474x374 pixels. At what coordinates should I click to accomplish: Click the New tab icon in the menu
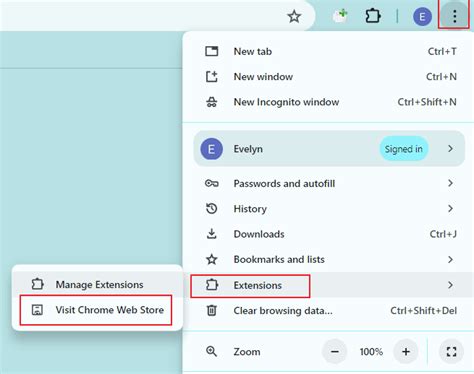[212, 51]
